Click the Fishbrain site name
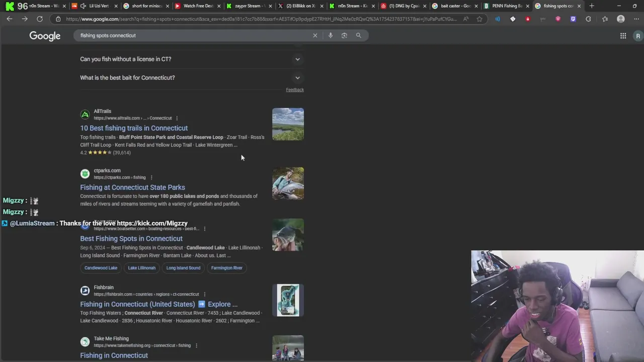644x362 pixels. point(104,287)
